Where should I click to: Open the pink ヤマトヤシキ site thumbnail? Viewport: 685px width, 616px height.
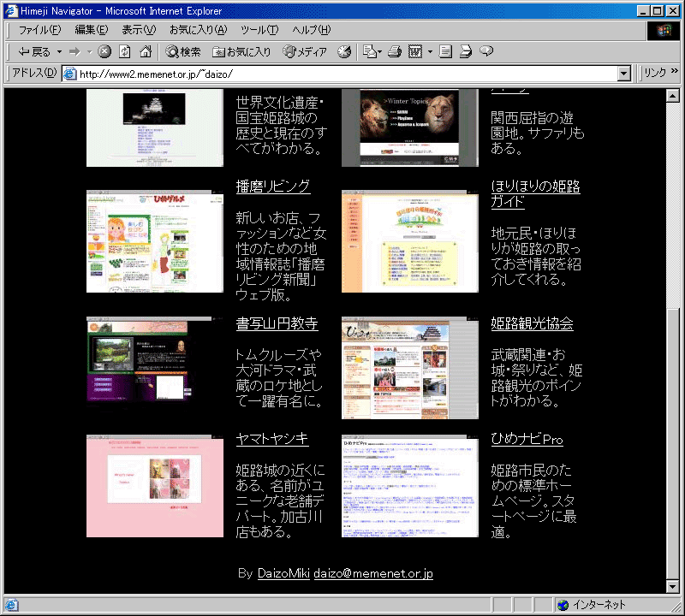pyautogui.click(x=155, y=486)
